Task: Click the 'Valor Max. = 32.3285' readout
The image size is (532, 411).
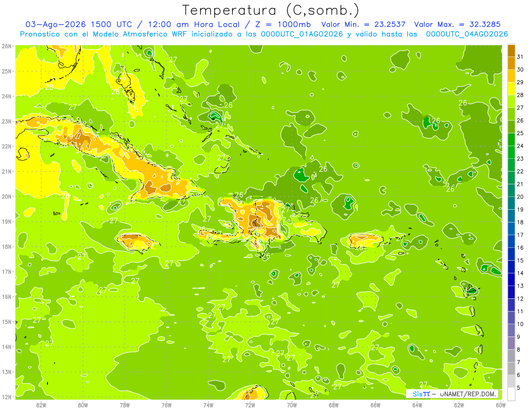Action: coord(458,24)
